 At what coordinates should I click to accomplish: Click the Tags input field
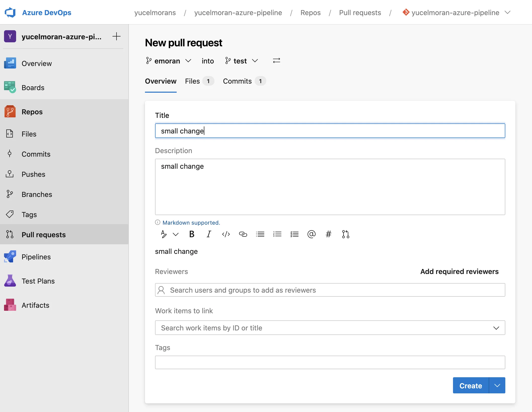pos(330,362)
